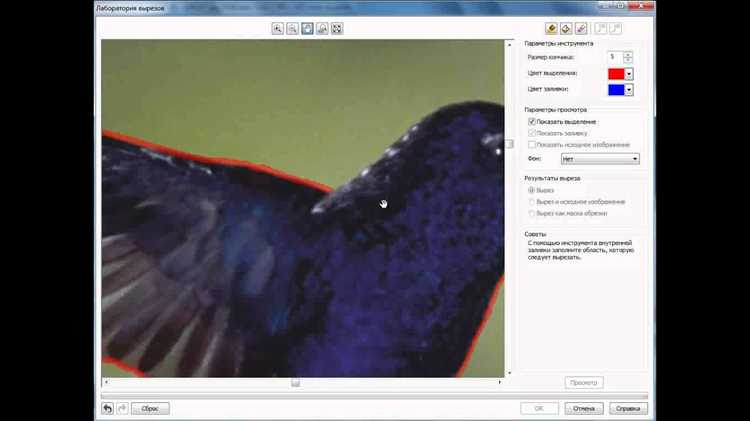The image size is (750, 421).
Task: Expand the red highlight color dropdown
Action: pos(629,74)
